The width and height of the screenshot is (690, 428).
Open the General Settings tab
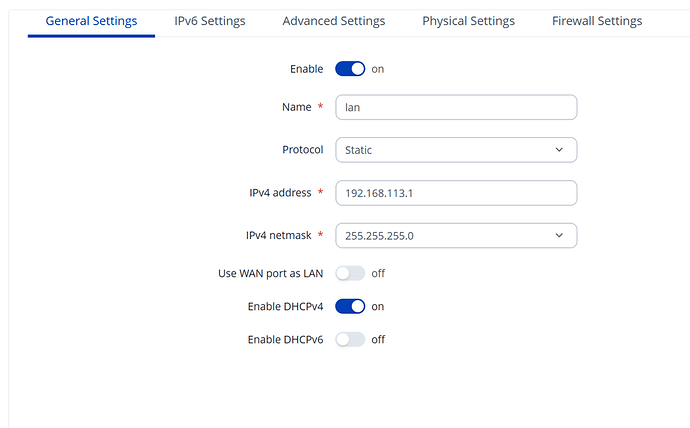92,21
